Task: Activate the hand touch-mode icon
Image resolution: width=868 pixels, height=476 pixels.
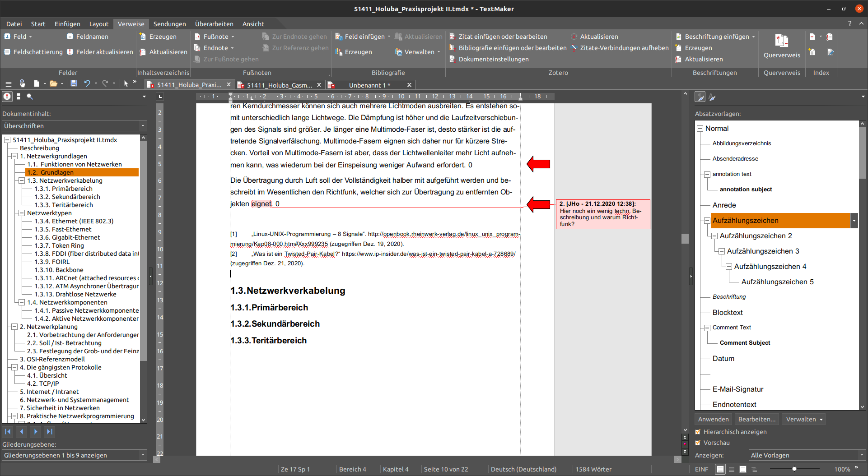Action: click(22, 83)
